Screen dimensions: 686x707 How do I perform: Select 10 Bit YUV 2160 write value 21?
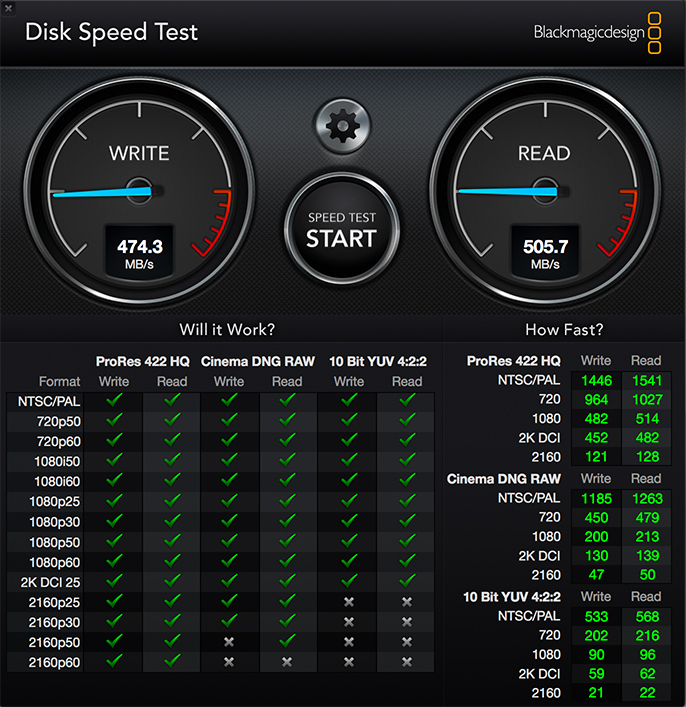click(596, 693)
